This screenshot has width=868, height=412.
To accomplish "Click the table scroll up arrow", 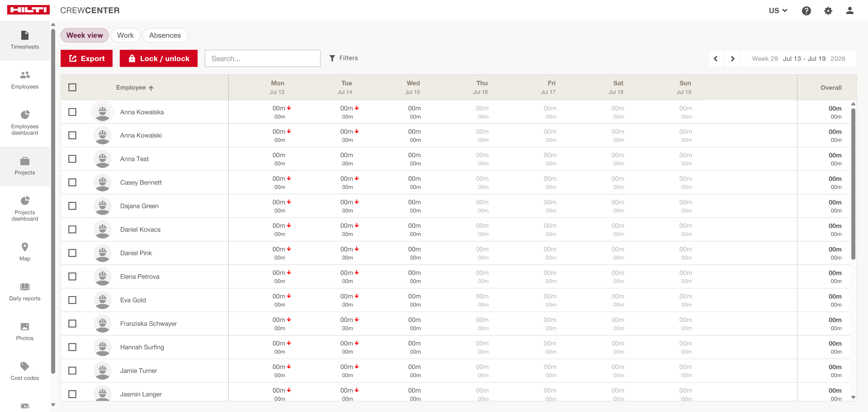I will [x=853, y=104].
